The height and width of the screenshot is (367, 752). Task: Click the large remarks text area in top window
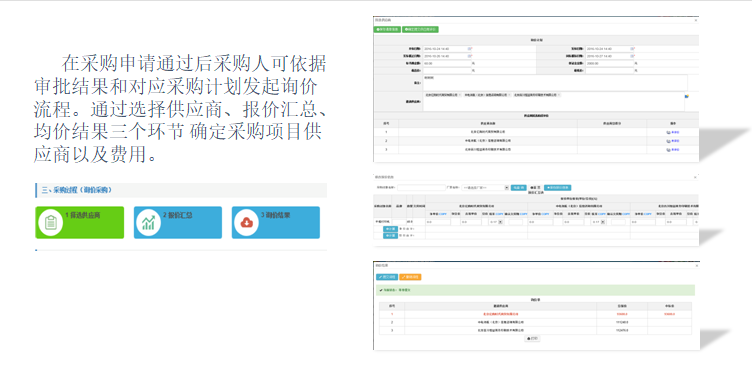[x=555, y=83]
